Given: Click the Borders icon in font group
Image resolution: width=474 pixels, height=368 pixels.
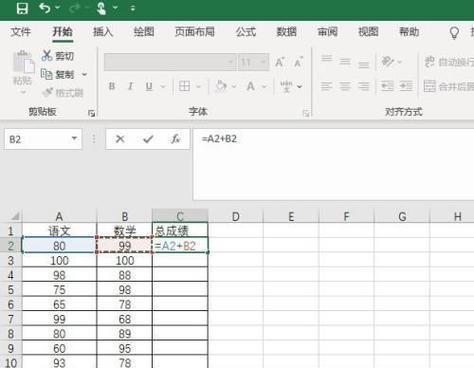Looking at the screenshot, I should coord(184,86).
